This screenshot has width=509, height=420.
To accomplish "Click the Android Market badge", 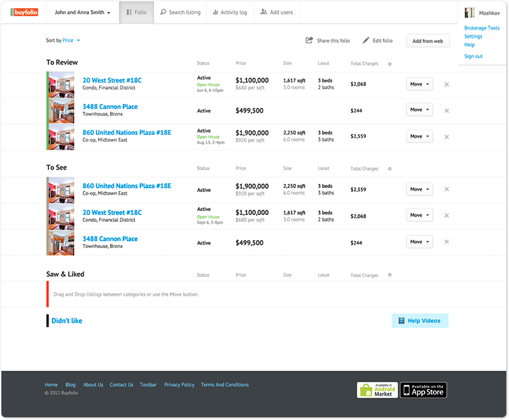I will [x=376, y=390].
